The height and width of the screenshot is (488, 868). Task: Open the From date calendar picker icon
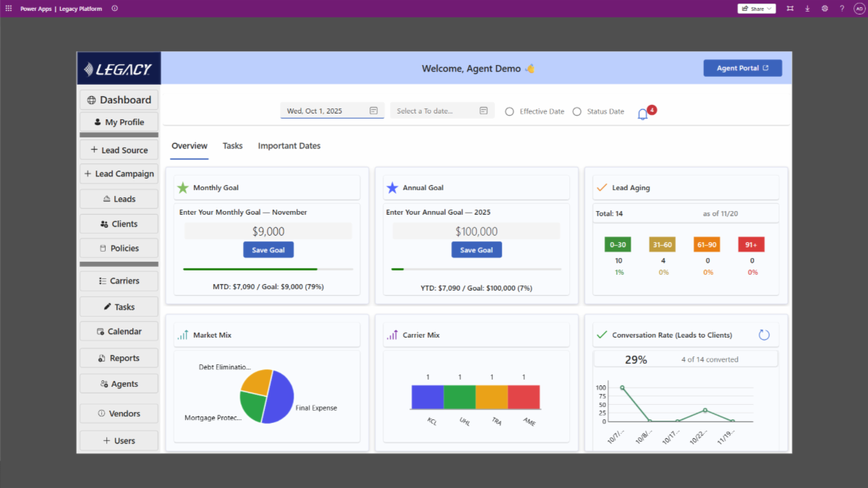(373, 111)
